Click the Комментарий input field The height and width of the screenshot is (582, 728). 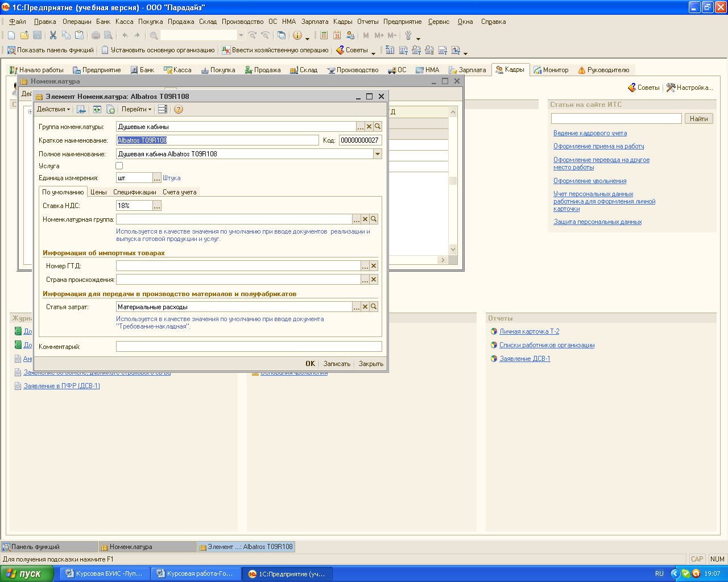pos(249,347)
